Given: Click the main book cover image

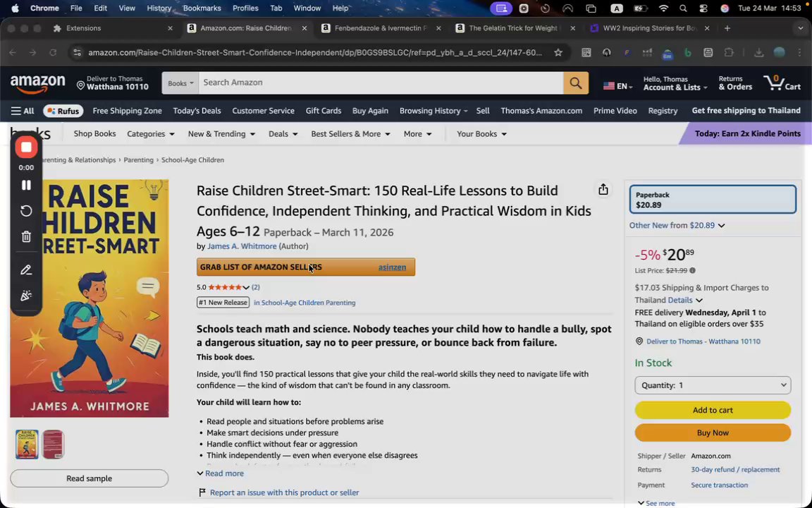Looking at the screenshot, I should click(x=89, y=298).
